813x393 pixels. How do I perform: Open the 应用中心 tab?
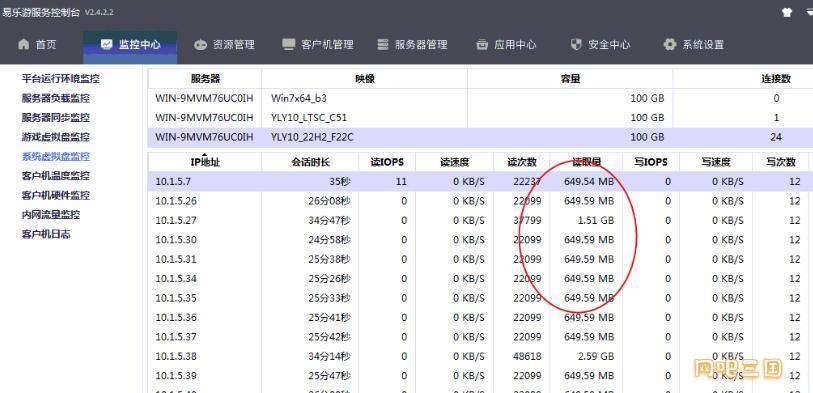click(506, 45)
